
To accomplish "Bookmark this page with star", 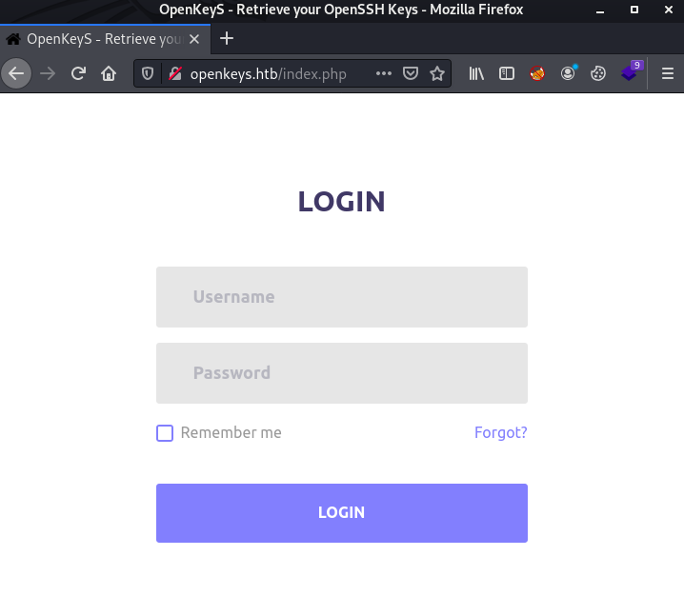I will (x=436, y=73).
